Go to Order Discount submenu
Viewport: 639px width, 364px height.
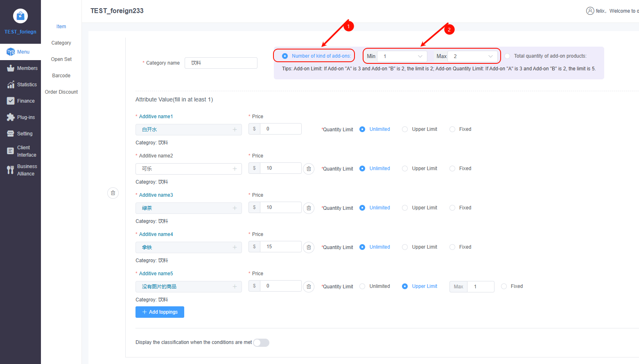[x=61, y=92]
